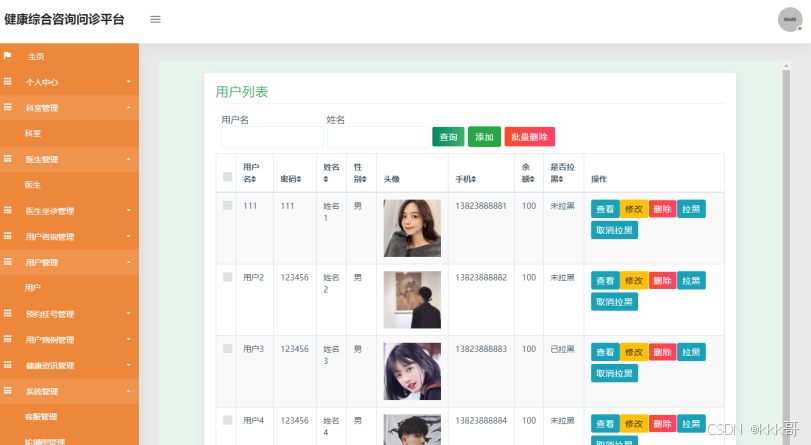Expand the 医生坐诊管理 menu chevron

point(129,210)
